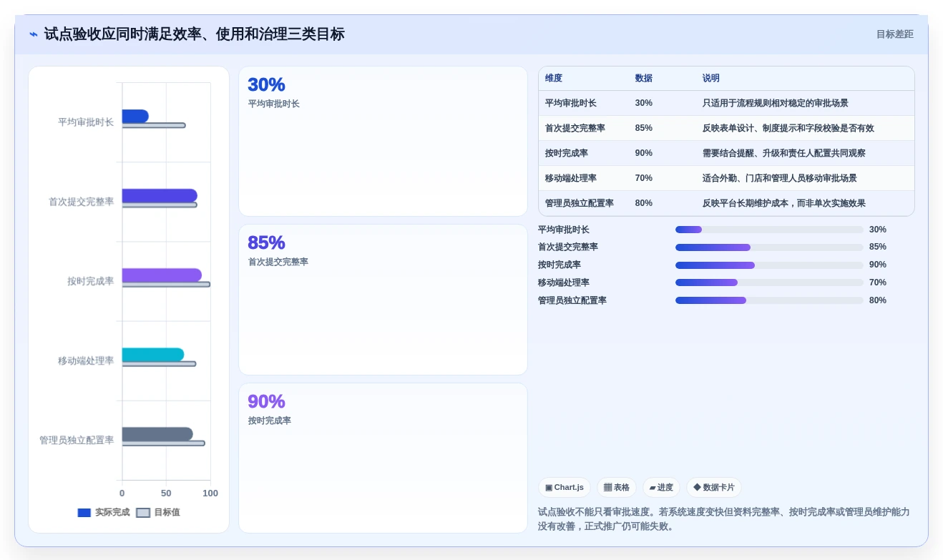Click the 管理员独立配置率 chart axis label
Image resolution: width=943 pixels, height=560 pixels.
tap(77, 440)
